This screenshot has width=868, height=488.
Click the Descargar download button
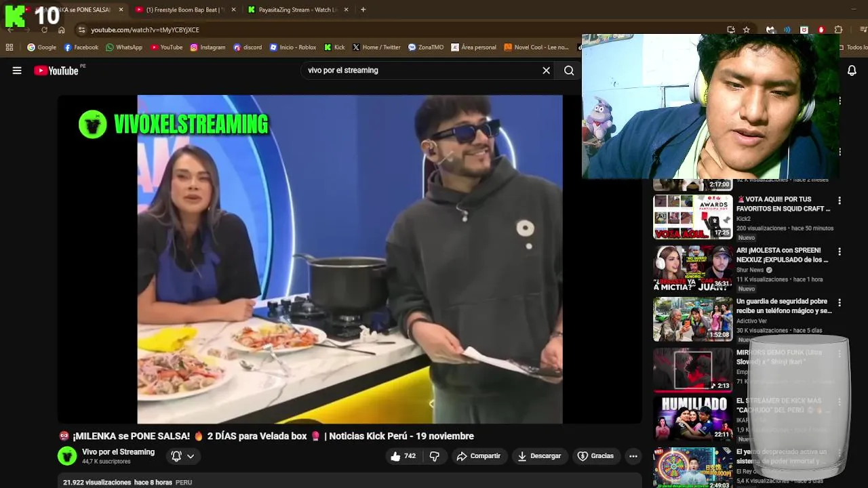pos(540,456)
